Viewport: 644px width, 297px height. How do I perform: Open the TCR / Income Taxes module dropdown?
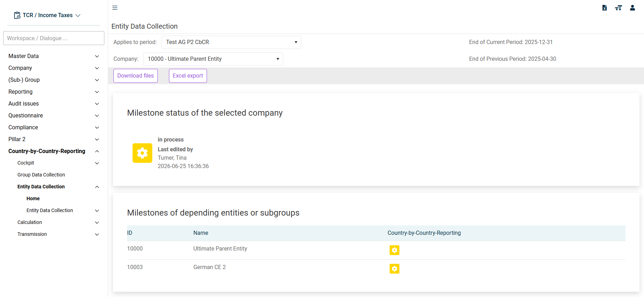coord(47,15)
